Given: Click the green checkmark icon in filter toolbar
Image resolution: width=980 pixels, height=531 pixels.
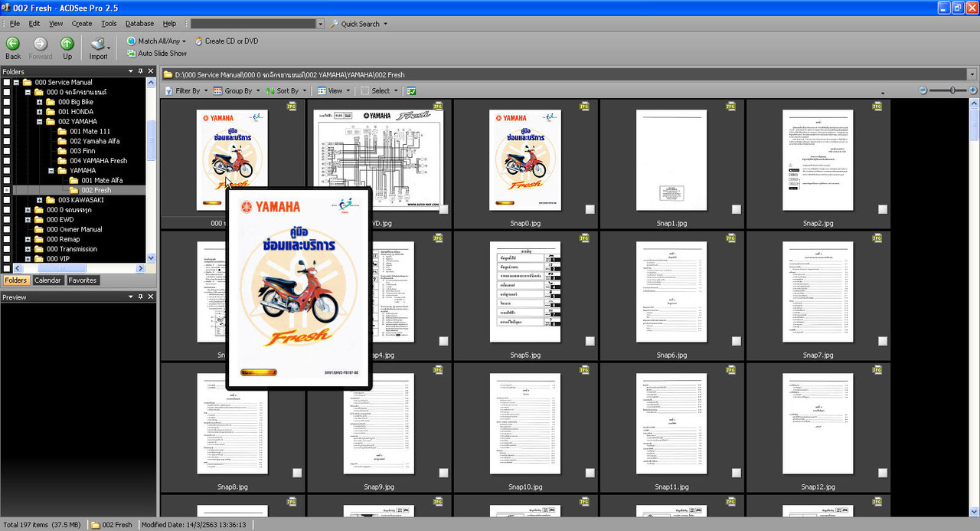Looking at the screenshot, I should pos(412,91).
